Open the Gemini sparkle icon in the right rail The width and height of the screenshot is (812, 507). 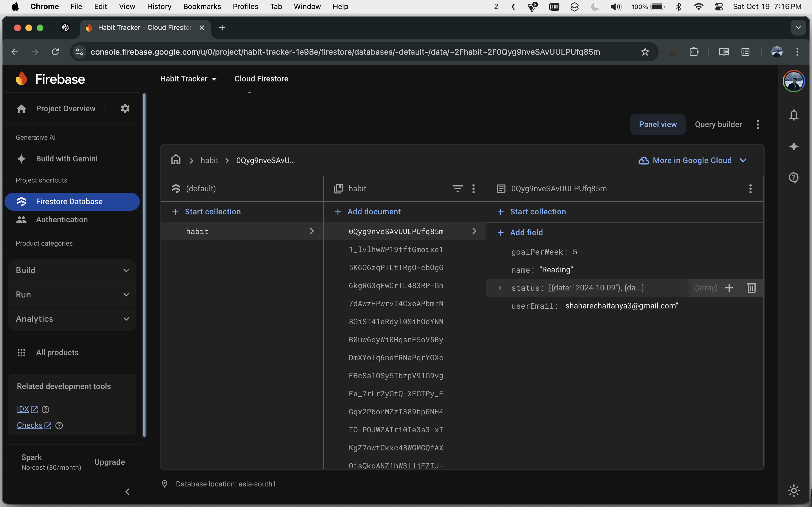[794, 146]
